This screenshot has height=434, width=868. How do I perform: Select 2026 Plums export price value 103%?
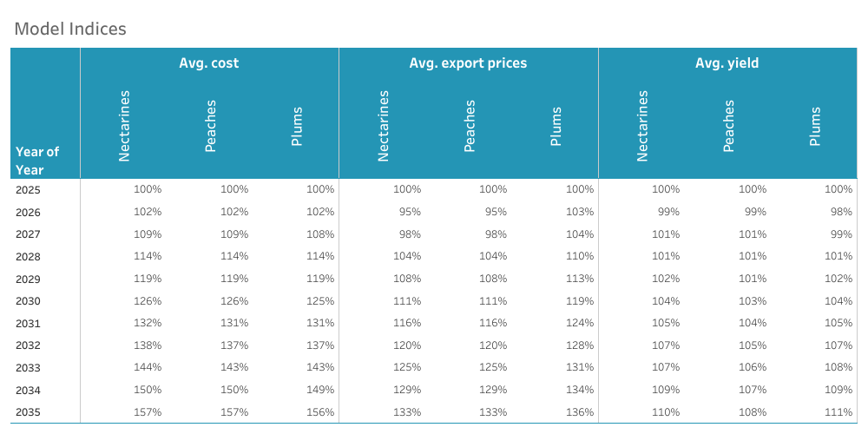point(580,212)
